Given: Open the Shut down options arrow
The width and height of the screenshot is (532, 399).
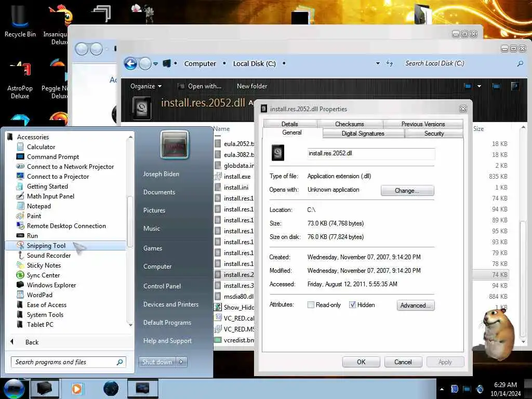Looking at the screenshot, I should (x=181, y=362).
